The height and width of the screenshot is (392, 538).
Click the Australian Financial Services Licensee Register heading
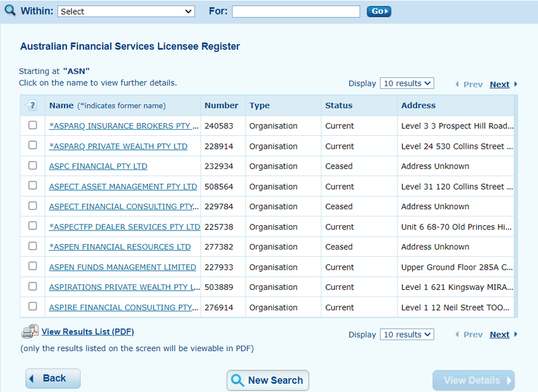[x=130, y=46]
